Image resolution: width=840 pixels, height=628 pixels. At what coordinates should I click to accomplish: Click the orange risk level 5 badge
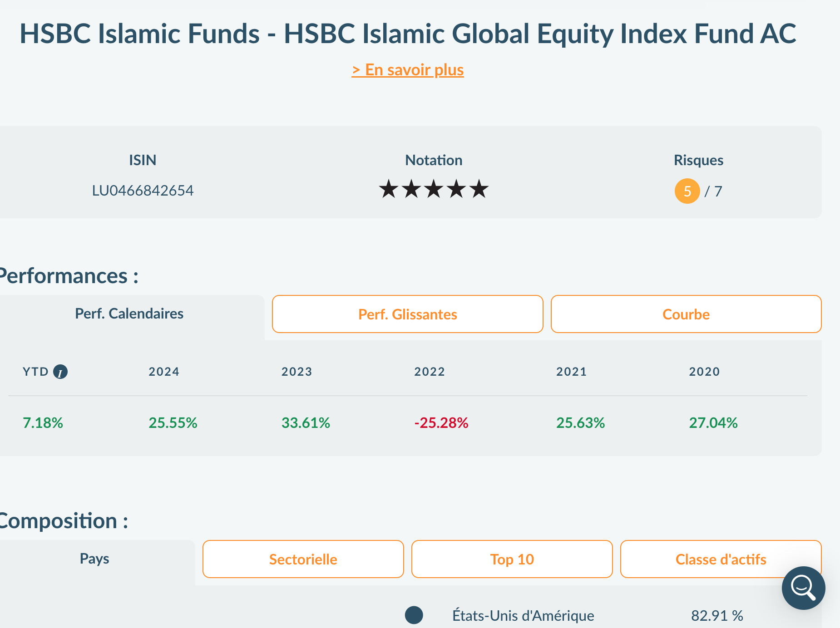point(687,191)
